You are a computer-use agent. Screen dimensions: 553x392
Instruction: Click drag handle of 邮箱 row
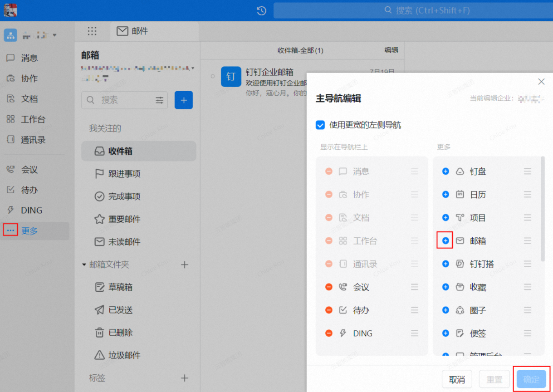tap(528, 240)
